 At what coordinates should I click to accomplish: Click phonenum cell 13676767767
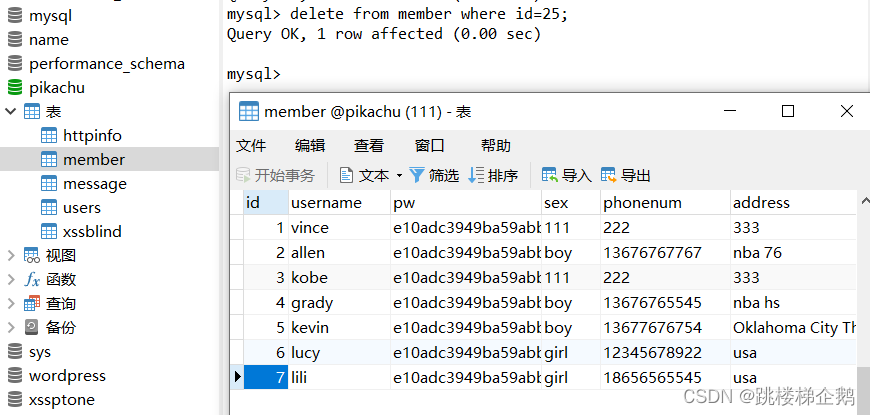tap(666, 253)
